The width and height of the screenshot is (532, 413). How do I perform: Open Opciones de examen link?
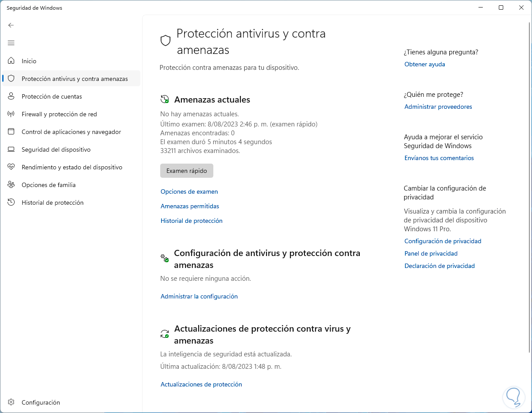pyautogui.click(x=189, y=191)
